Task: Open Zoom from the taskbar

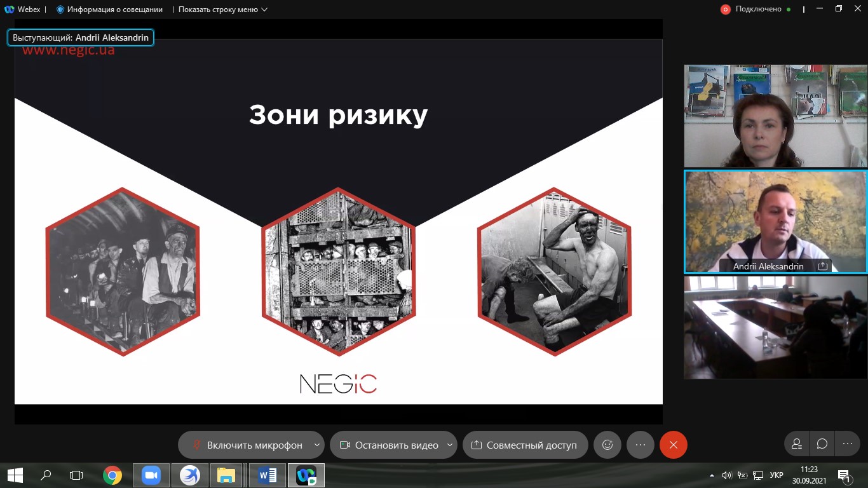Action: point(151,475)
